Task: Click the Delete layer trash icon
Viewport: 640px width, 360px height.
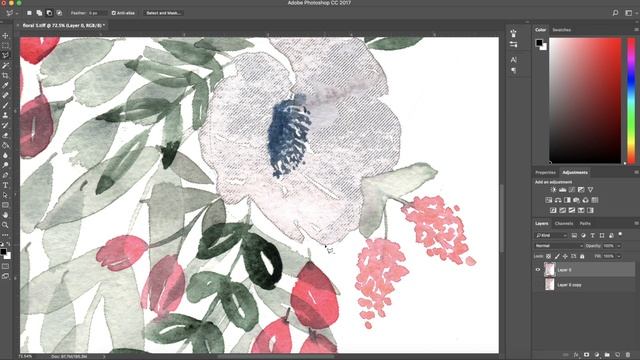Action: [628, 355]
